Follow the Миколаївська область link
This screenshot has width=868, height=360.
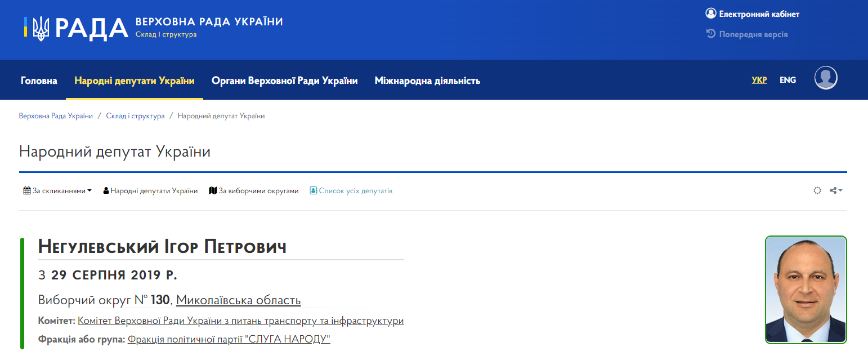click(238, 300)
